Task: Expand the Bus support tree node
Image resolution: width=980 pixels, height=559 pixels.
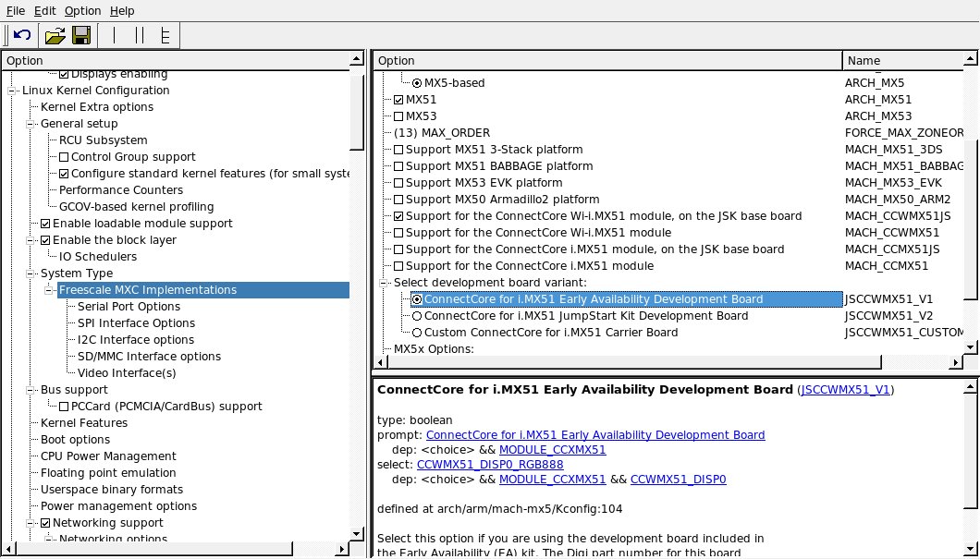Action: click(x=31, y=390)
